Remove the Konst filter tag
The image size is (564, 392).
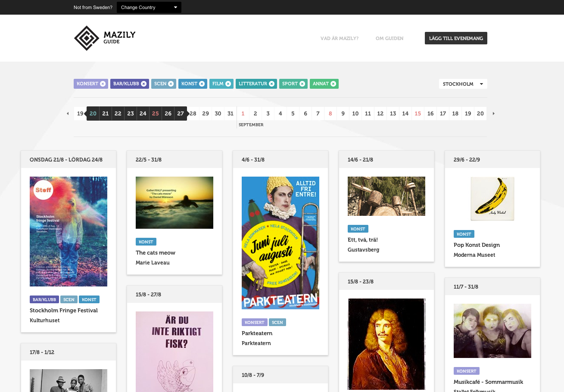pos(202,84)
